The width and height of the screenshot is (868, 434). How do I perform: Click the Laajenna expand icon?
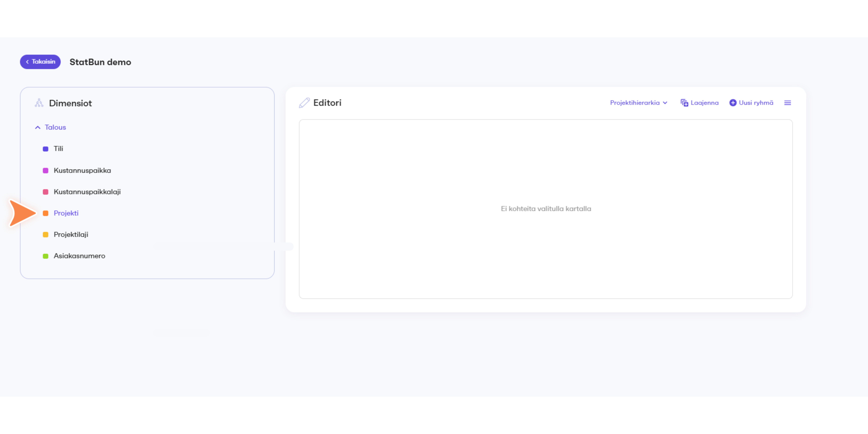(684, 103)
